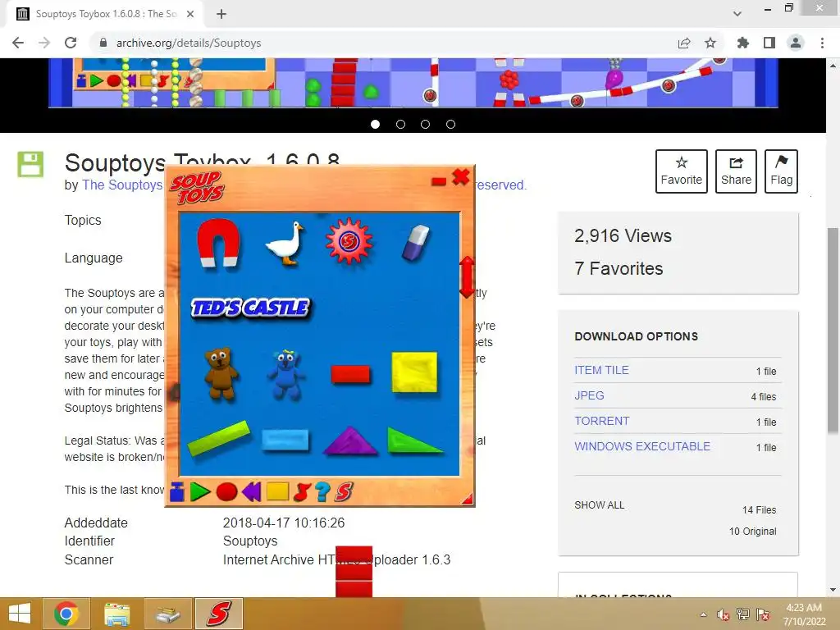Select the second carousel dot
Screen dimensions: 840x630
click(x=400, y=125)
